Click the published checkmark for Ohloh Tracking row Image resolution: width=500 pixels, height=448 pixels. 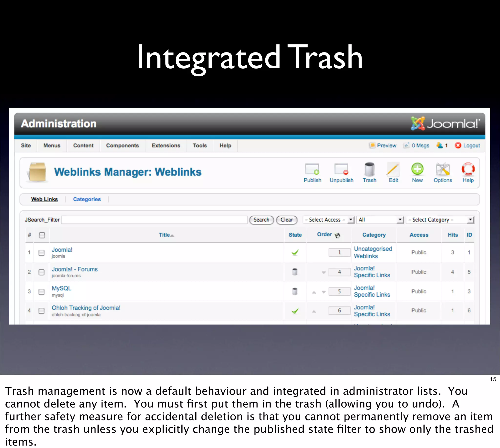click(295, 311)
